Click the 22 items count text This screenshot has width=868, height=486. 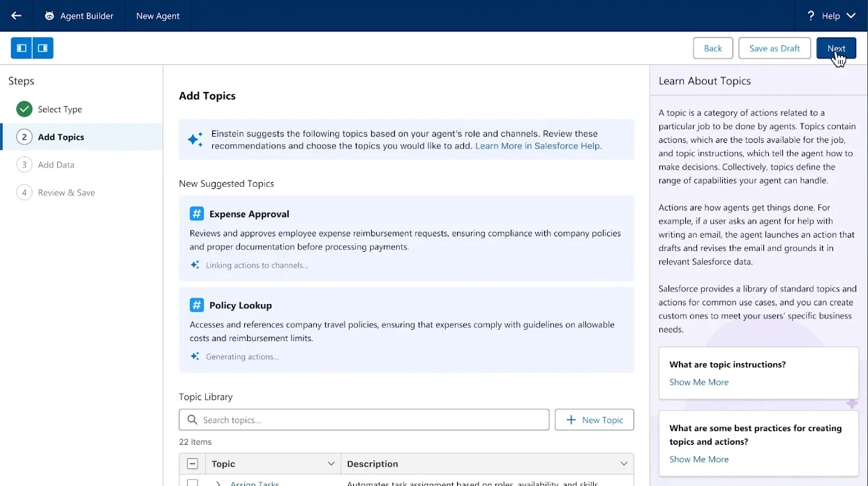pyautogui.click(x=195, y=441)
